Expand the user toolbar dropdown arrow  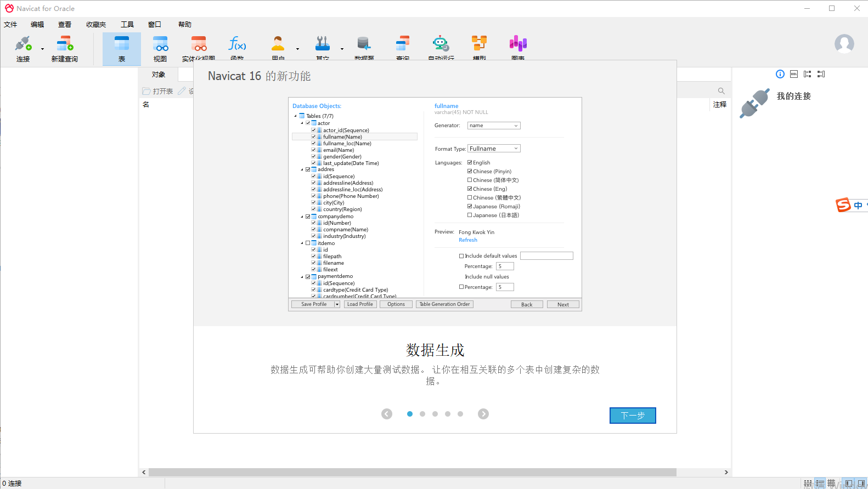click(297, 49)
